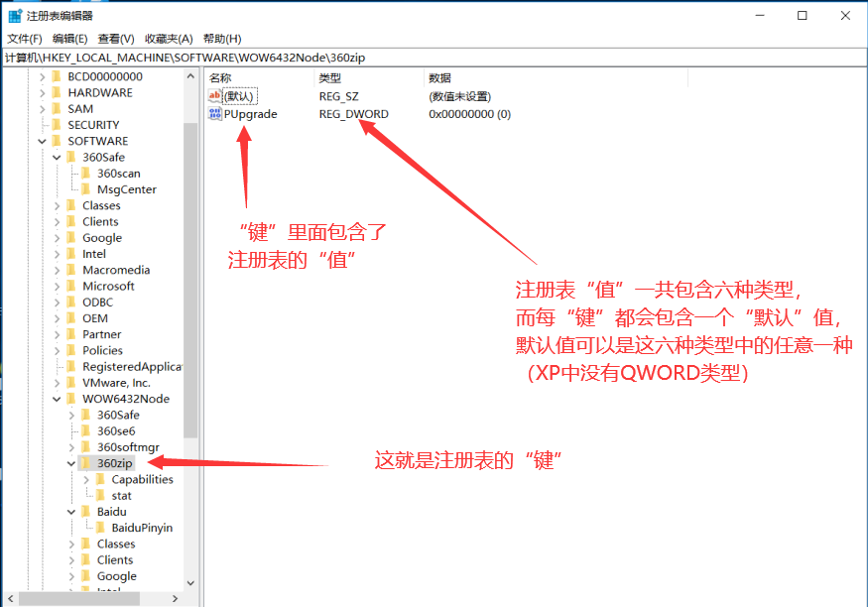This screenshot has height=607, width=868.
Task: Select the OEM folder icon
Action: pos(70,318)
